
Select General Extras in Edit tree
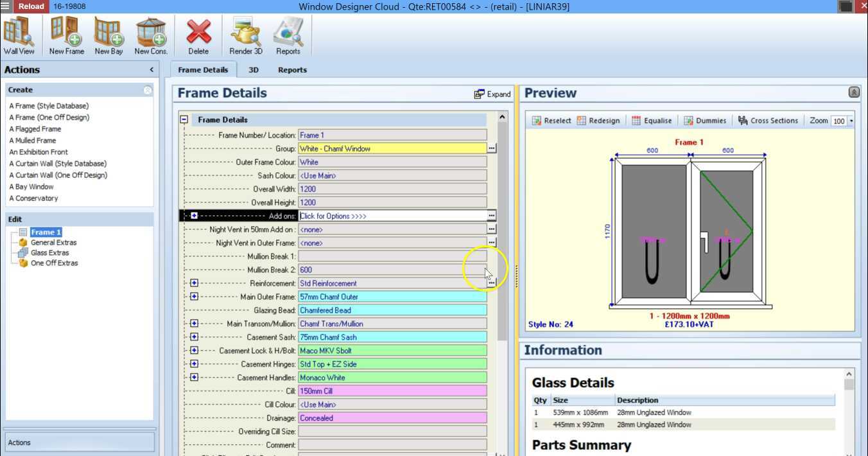click(x=53, y=243)
